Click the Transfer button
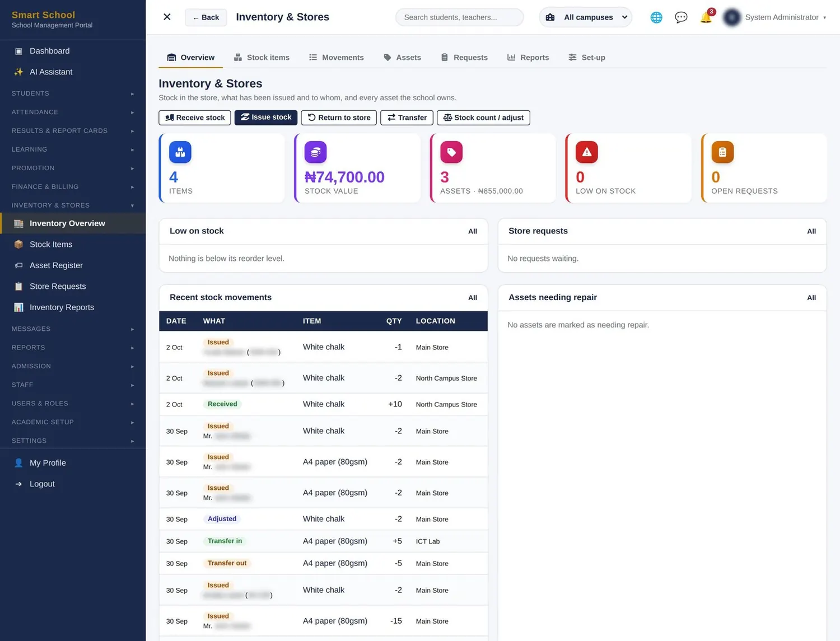The image size is (840, 641). coord(407,118)
